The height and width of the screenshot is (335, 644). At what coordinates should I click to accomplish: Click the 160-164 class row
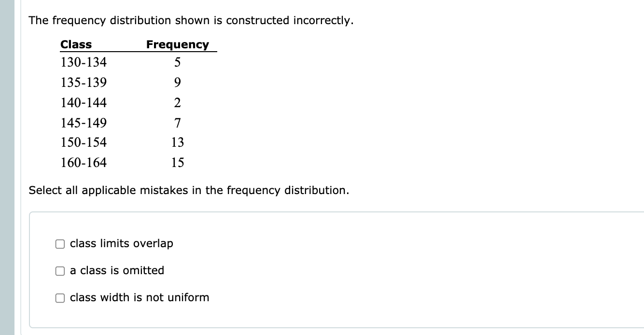tap(84, 163)
